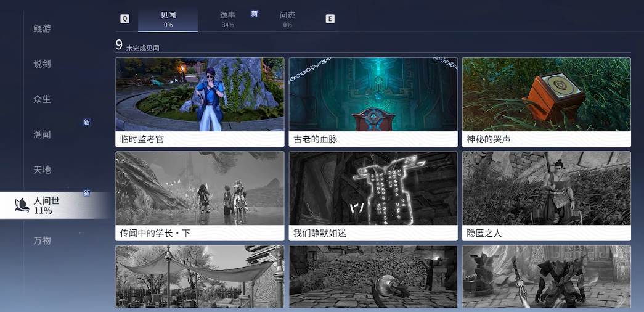Open the 隐匿之人 card

[x=546, y=195]
